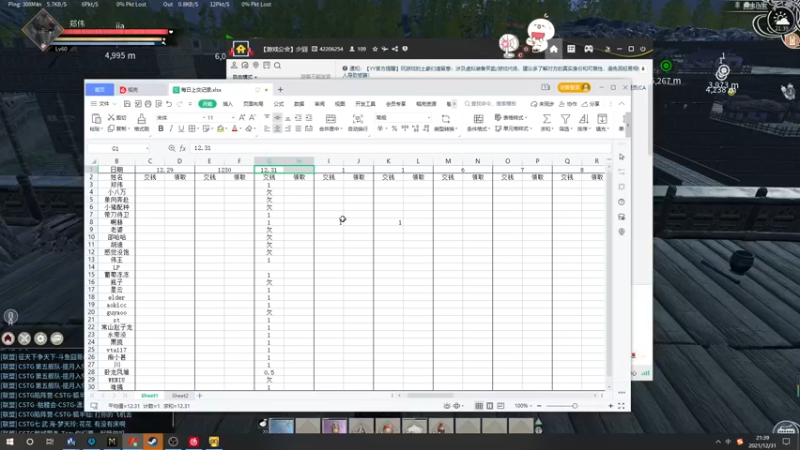
Task: Click the Collaborate (协作) button
Action: point(568,104)
